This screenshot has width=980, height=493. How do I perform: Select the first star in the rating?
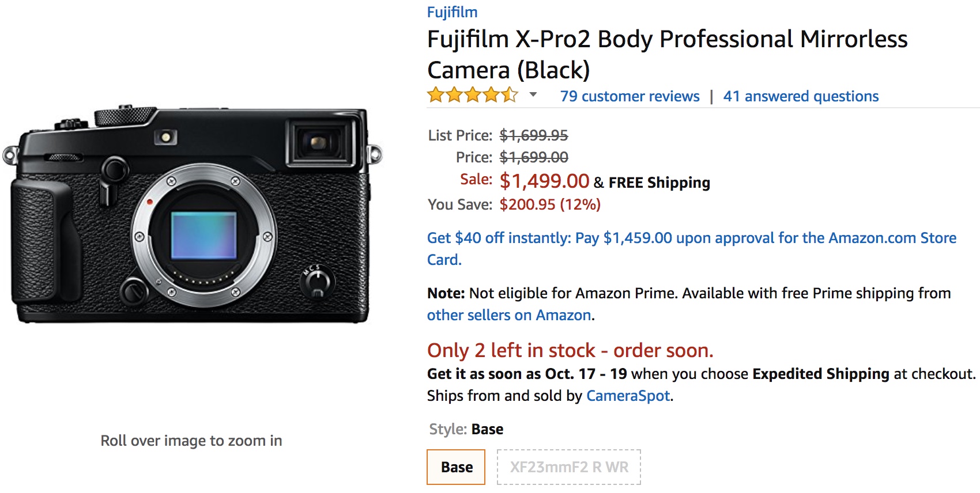[434, 96]
